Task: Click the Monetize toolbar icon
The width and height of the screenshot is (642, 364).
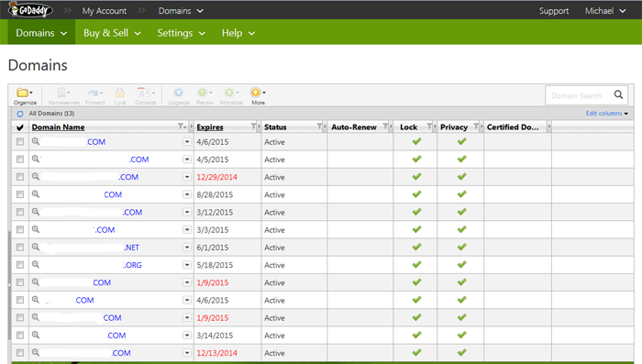Action: [231, 95]
